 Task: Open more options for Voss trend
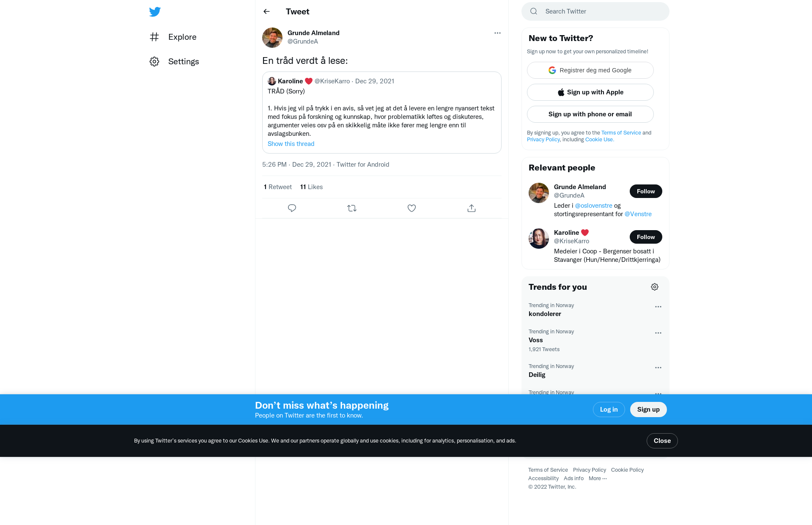pos(658,333)
